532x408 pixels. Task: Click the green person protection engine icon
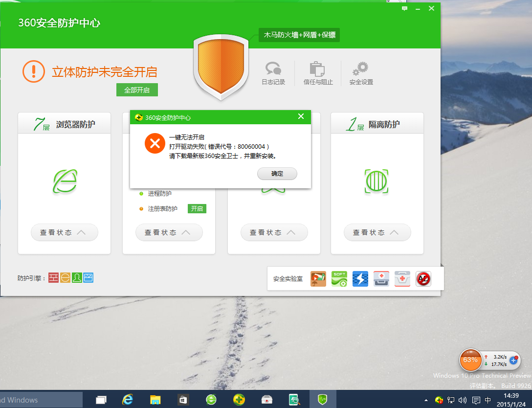pos(77,278)
